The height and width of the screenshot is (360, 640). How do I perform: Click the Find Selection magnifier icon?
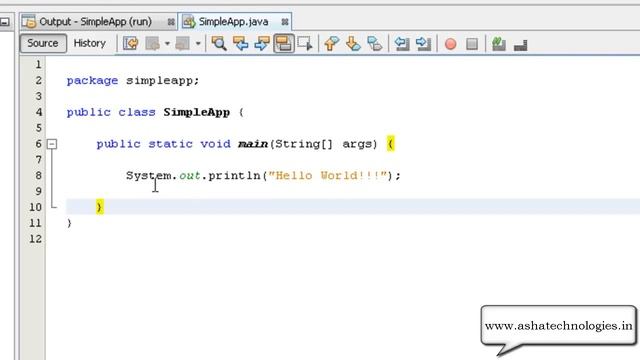tap(219, 43)
